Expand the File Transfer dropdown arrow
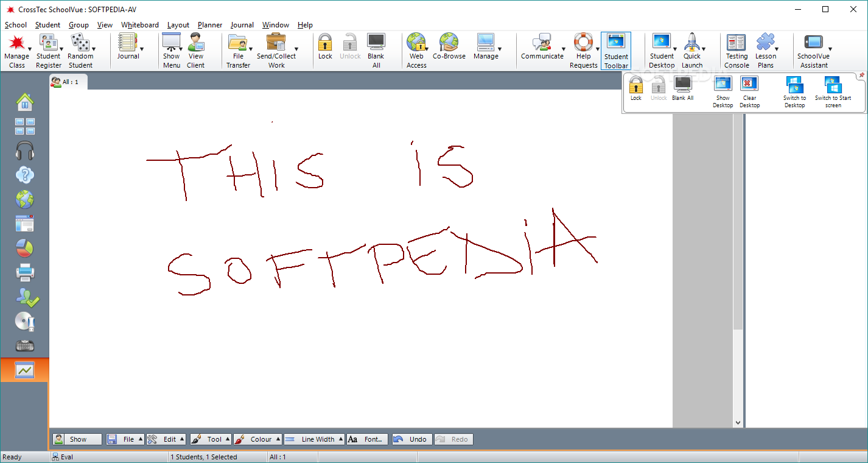Image resolution: width=868 pixels, height=463 pixels. tap(251, 49)
